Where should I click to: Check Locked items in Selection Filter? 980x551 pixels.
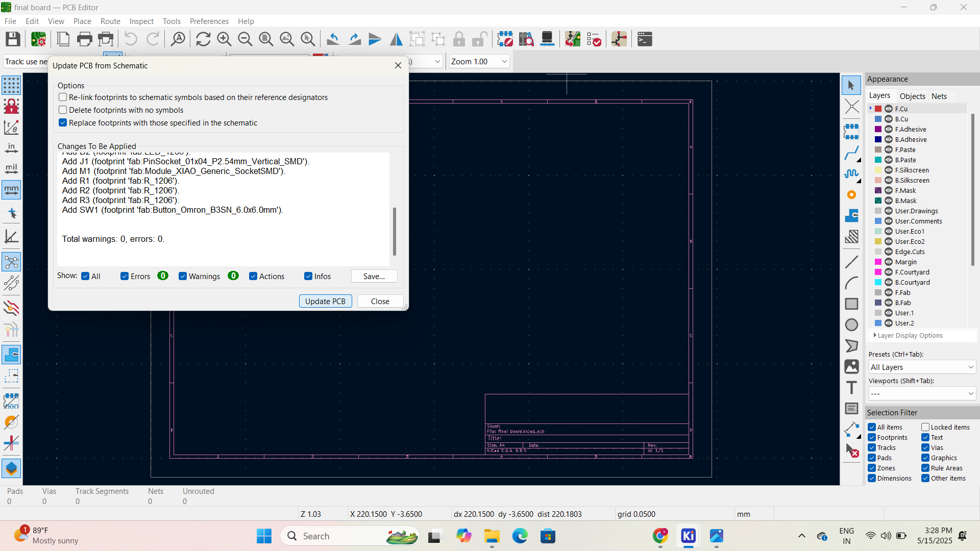coord(925,427)
